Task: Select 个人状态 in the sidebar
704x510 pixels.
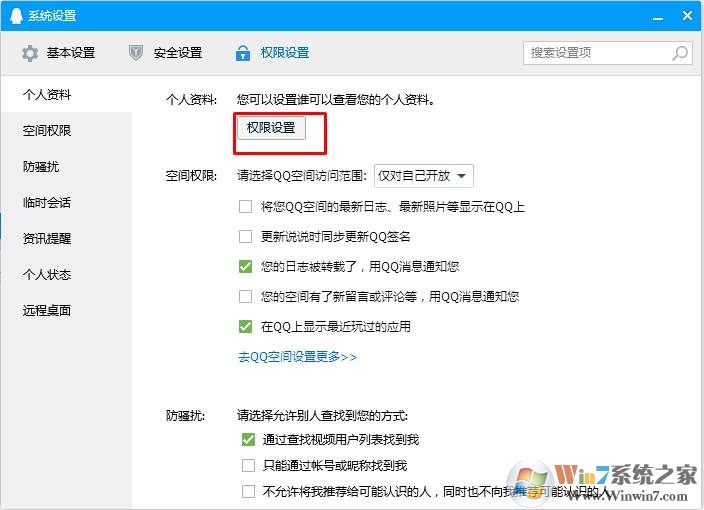Action: point(66,274)
